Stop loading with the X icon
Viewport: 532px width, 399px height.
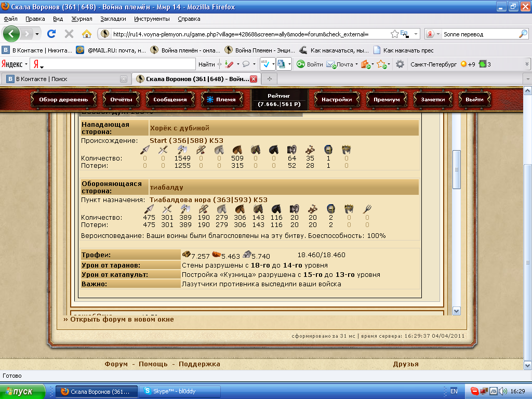point(69,34)
